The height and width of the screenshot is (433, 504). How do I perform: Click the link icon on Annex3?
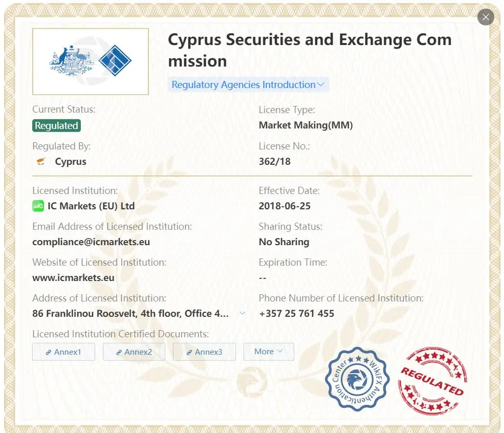(189, 352)
